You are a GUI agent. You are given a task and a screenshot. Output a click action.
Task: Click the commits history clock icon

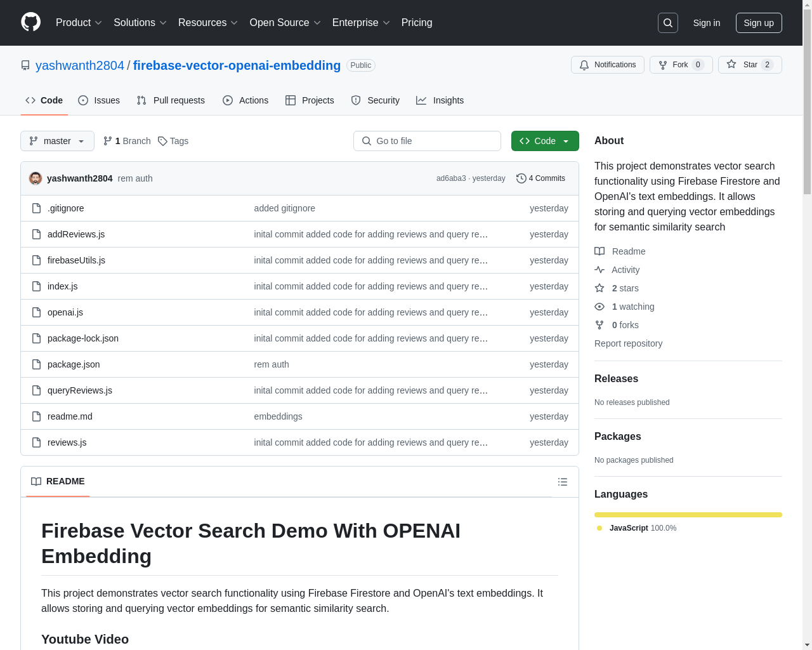(521, 178)
